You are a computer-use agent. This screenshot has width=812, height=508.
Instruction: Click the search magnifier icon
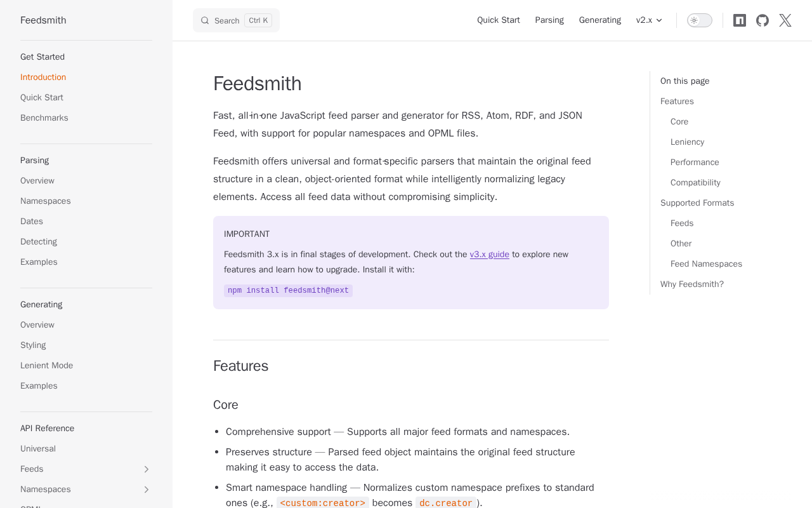click(205, 20)
